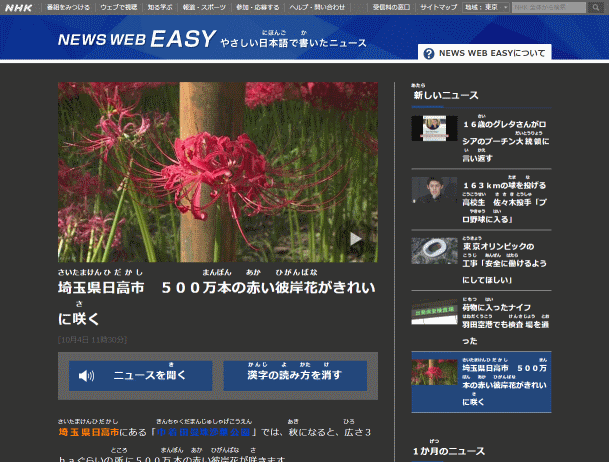Image resolution: width=609 pixels, height=462 pixels.
Task: Click the Olympic stadium thumbnail
Action: point(434,251)
